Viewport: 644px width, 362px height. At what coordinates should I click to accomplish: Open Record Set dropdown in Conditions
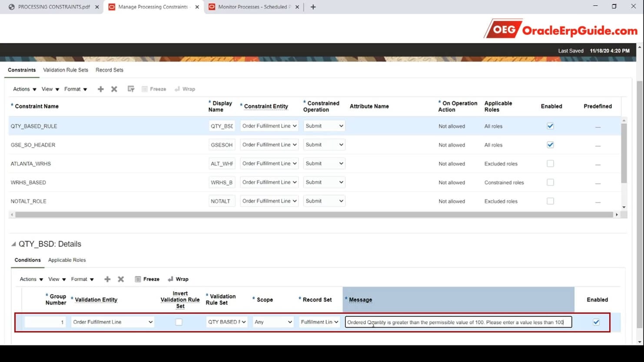coord(319,322)
